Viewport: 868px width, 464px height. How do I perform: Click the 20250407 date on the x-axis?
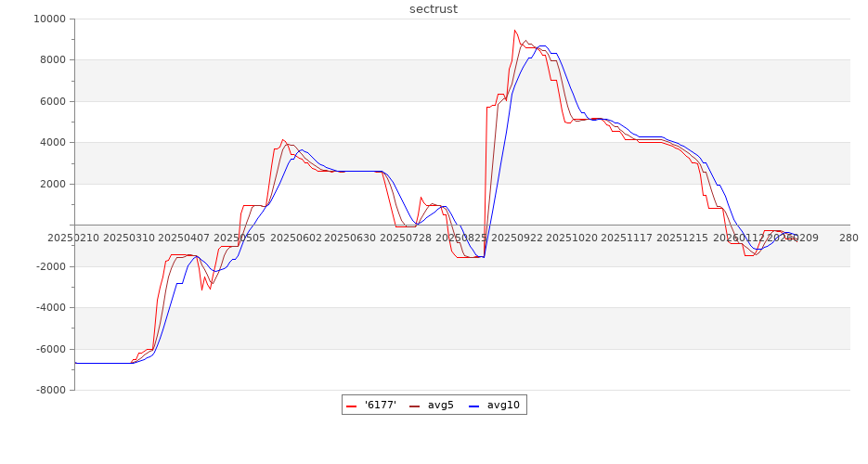pyautogui.click(x=184, y=238)
